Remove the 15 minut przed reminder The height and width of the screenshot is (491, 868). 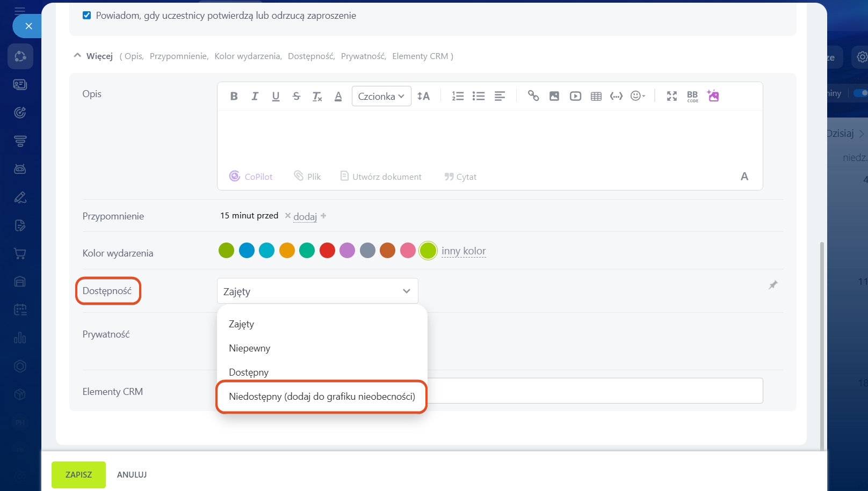[288, 216]
